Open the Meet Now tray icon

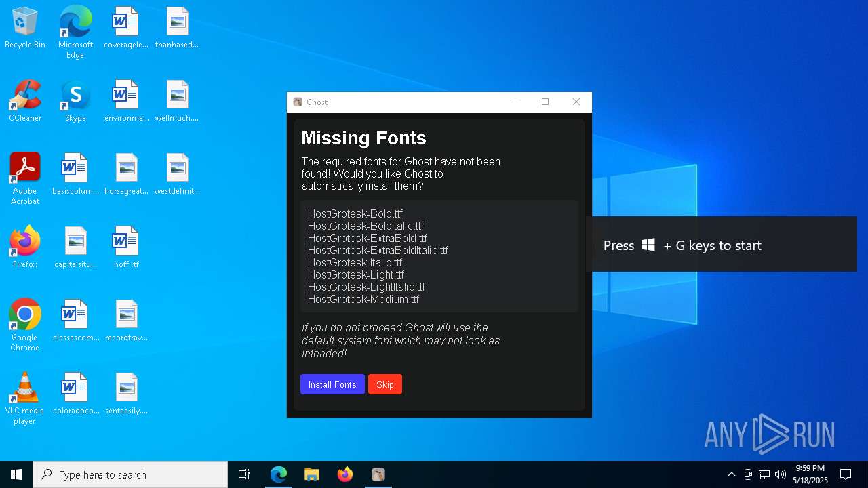(748, 474)
